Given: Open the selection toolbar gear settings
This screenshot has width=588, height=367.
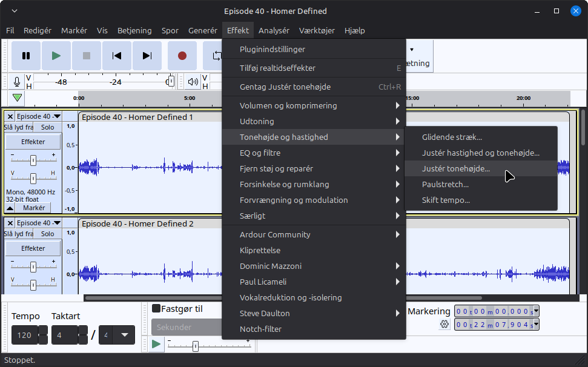Looking at the screenshot, I should tap(444, 325).
